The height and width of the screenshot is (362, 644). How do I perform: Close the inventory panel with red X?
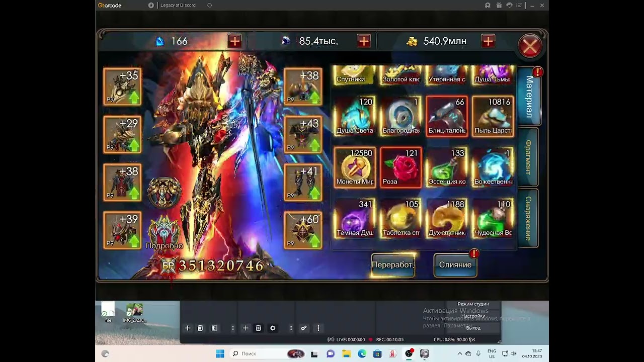[530, 47]
